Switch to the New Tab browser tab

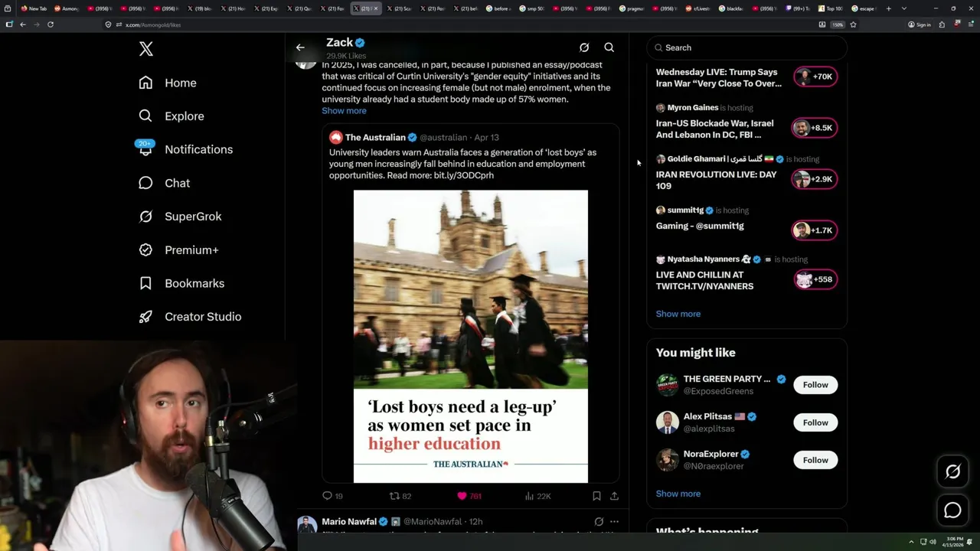click(x=34, y=8)
